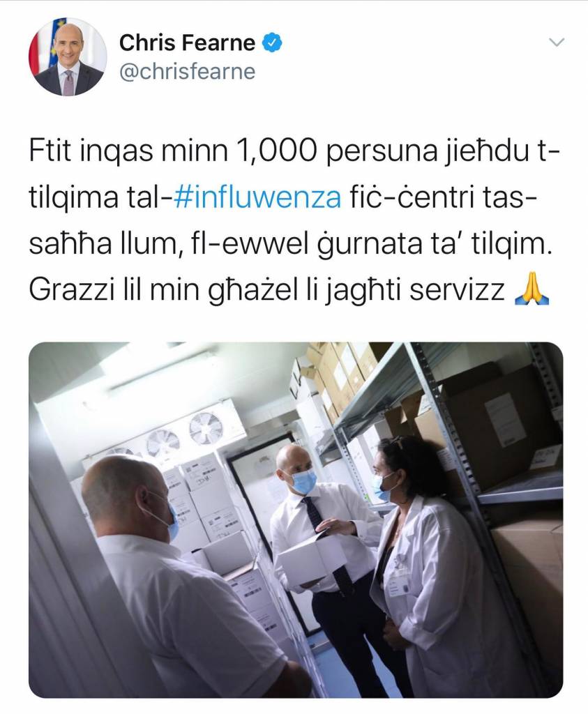The image size is (588, 714).
Task: Open the Chris Fearne display name
Action: [187, 43]
